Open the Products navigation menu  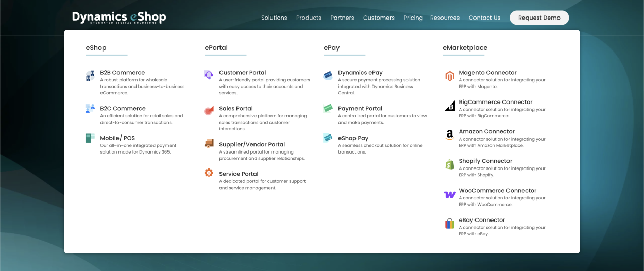(309, 18)
